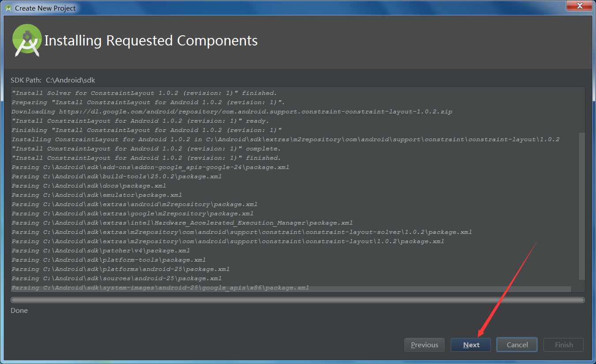Click the ConstraintLayout 'complete.' log line
Image resolution: width=596 pixels, height=364 pixels.
pyautogui.click(x=146, y=149)
